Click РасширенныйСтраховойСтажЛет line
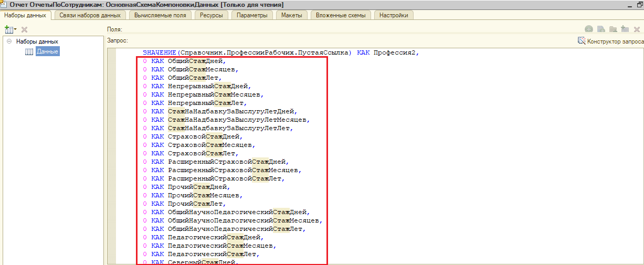The image size is (644, 265). [x=213, y=178]
